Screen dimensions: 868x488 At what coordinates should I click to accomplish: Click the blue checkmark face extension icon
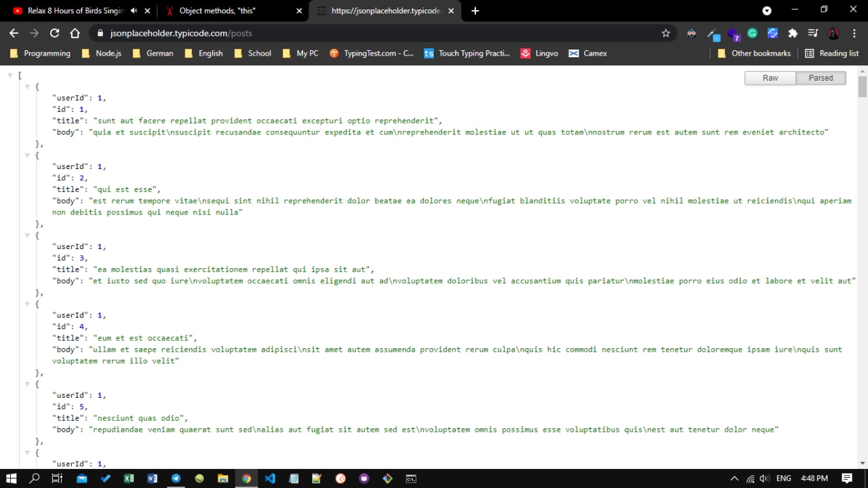coord(772,33)
